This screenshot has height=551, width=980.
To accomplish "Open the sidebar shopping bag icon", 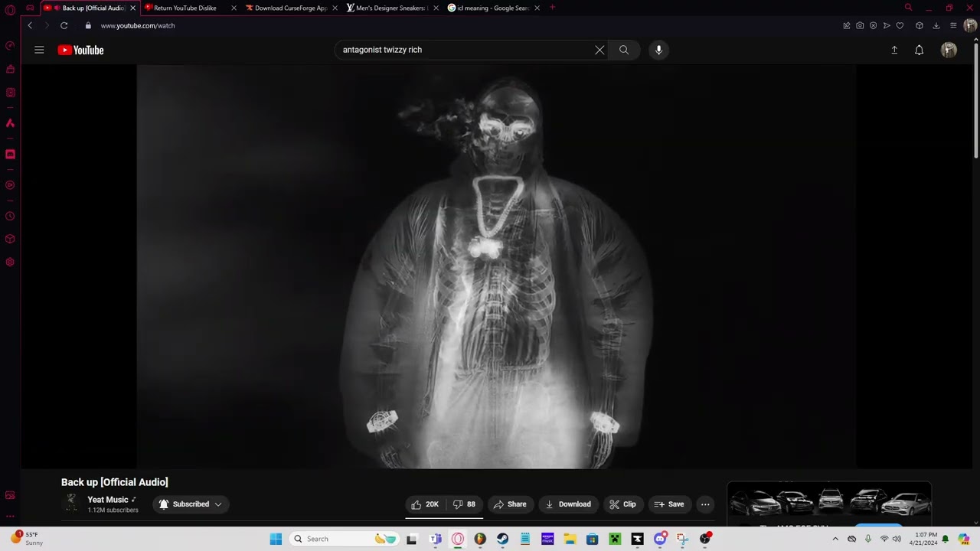I will point(10,69).
